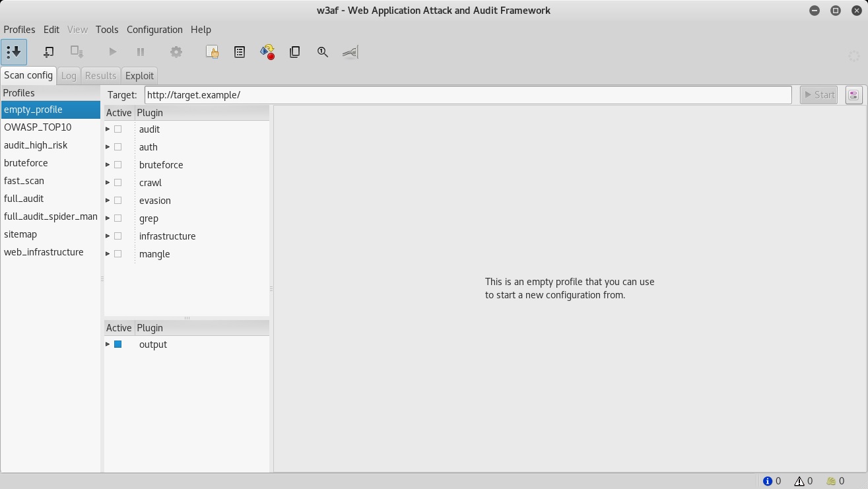Enable the evasion plugins checkbox
Screen dimensions: 868x489
click(x=118, y=201)
